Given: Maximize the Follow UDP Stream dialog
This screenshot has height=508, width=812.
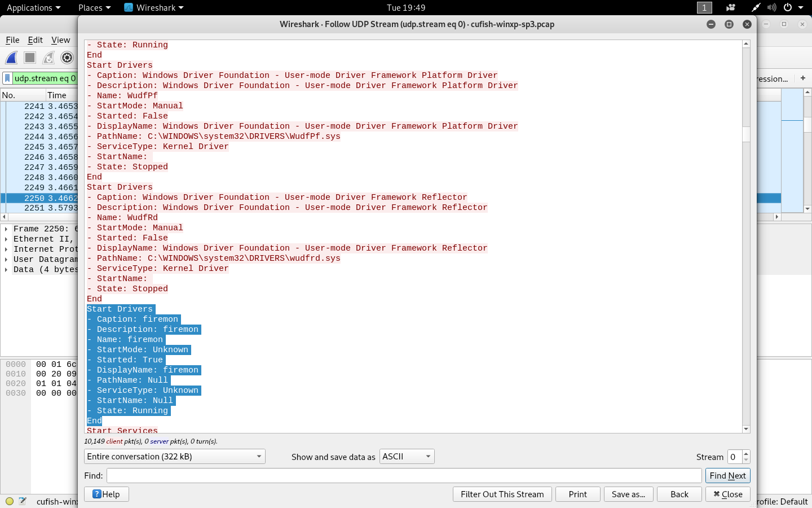Looking at the screenshot, I should [729, 24].
